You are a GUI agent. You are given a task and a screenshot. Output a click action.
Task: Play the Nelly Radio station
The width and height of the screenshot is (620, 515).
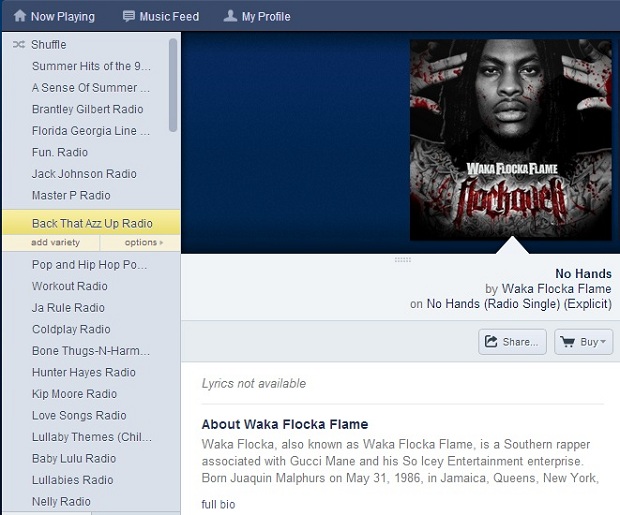pyautogui.click(x=61, y=502)
